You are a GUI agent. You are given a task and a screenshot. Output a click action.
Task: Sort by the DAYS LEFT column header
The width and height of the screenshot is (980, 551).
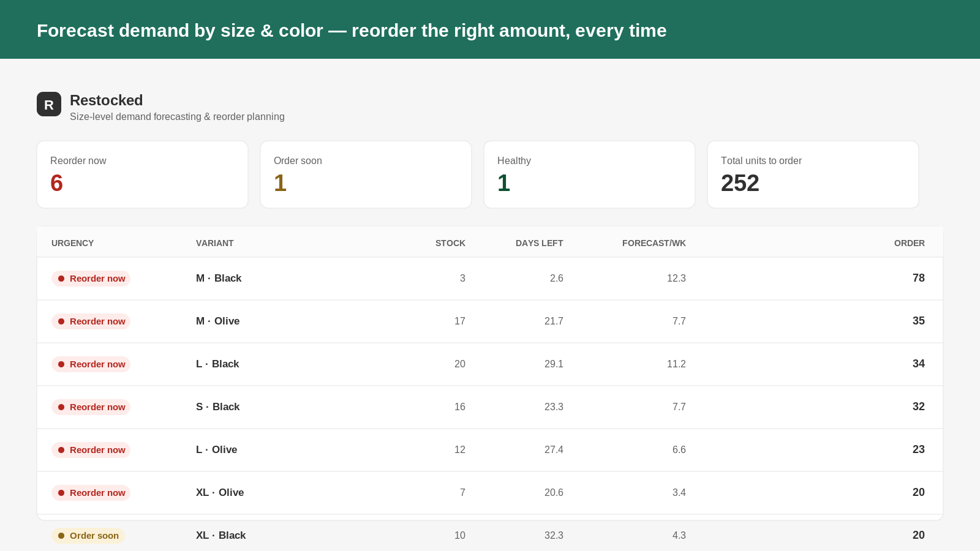coord(539,243)
